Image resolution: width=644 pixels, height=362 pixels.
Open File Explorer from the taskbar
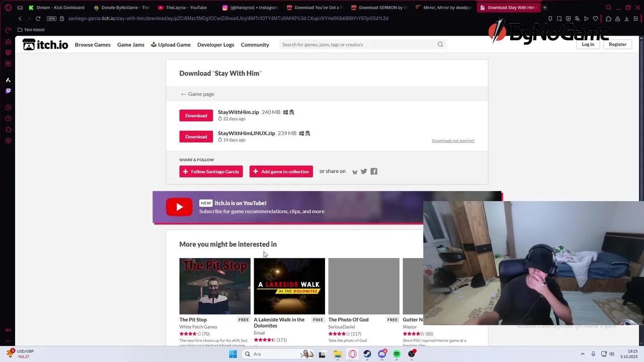[338, 354]
